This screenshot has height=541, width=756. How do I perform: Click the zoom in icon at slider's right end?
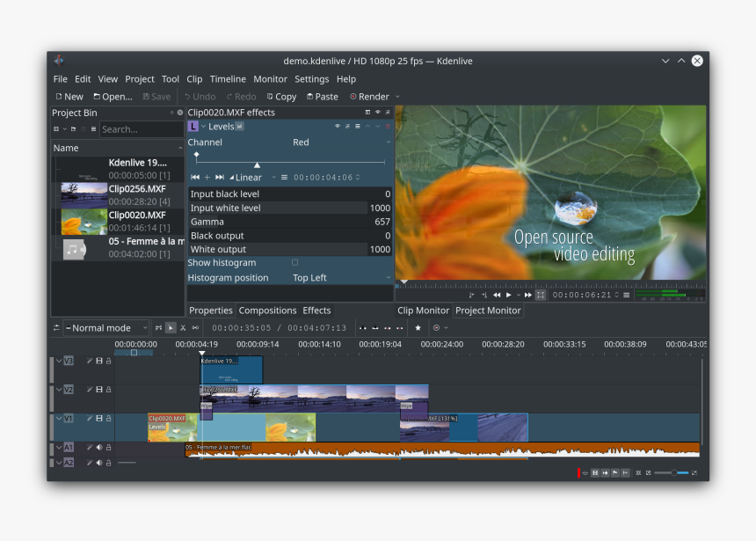tap(694, 473)
